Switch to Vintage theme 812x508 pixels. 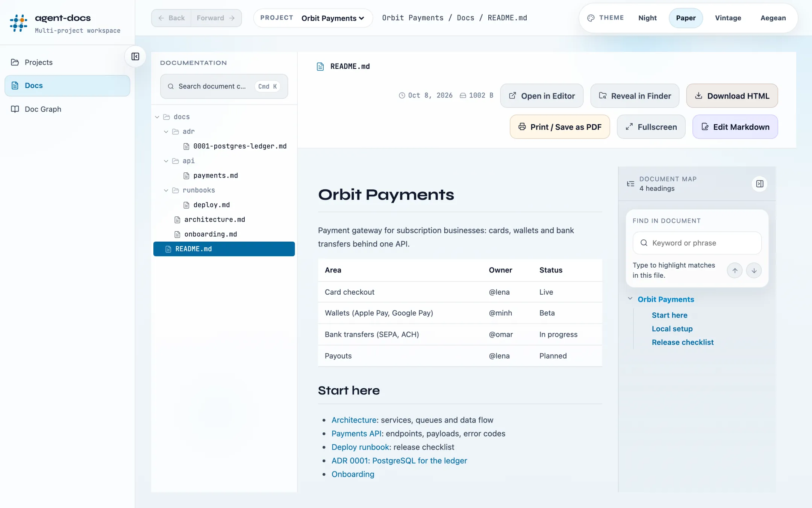pos(728,18)
